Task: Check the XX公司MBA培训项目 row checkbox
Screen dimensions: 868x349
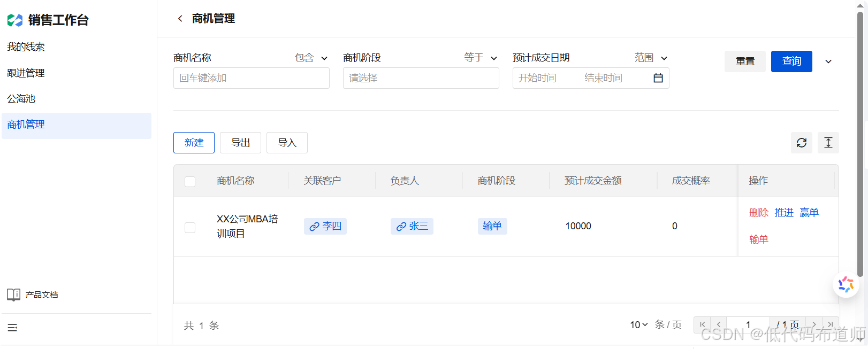Action: click(x=190, y=227)
